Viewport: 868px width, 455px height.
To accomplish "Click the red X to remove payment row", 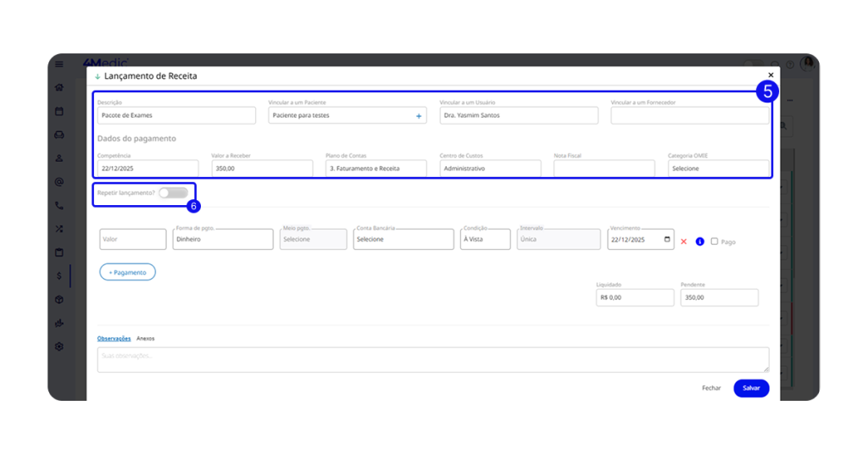I will coord(684,241).
